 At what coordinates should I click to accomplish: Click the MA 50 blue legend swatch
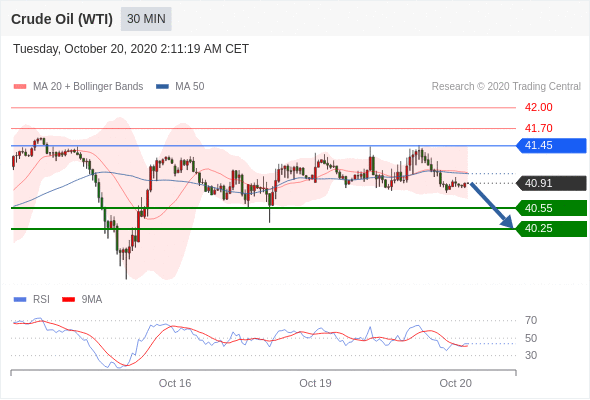pyautogui.click(x=162, y=87)
